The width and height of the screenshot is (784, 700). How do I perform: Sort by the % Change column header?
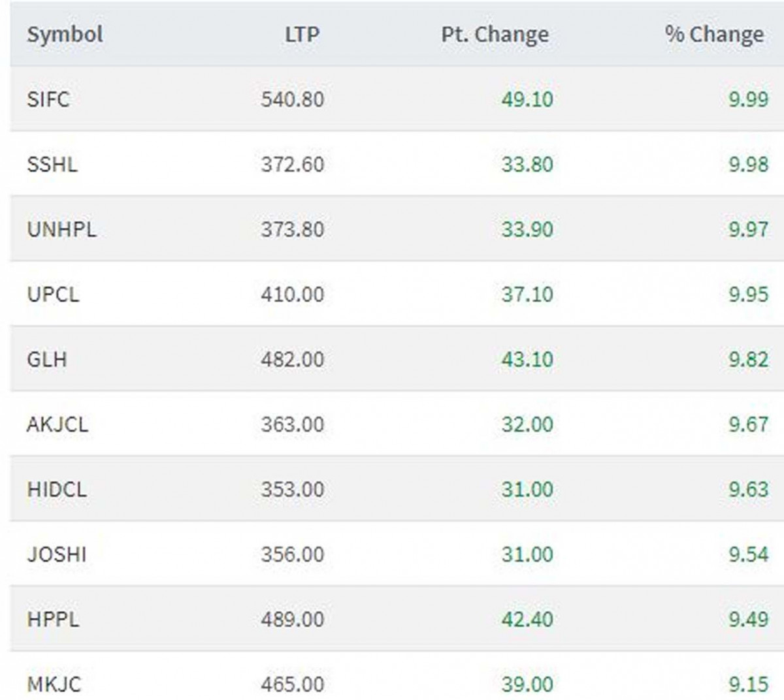(714, 34)
